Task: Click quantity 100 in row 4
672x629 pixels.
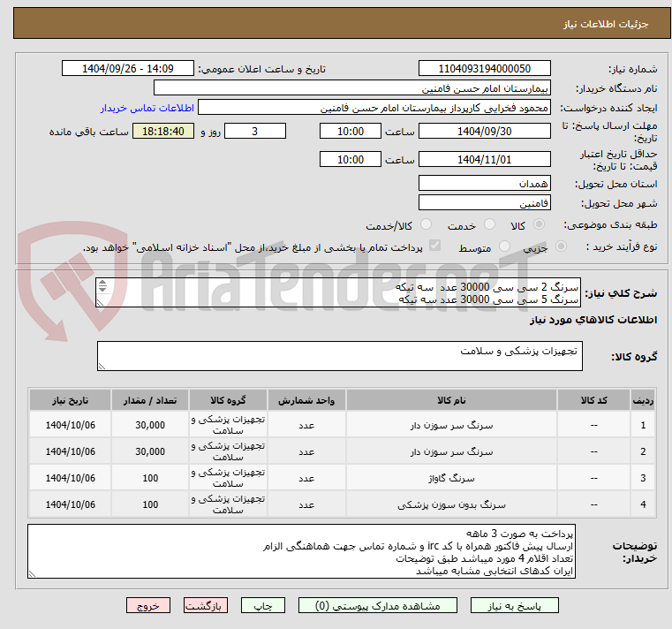Action: tap(150, 505)
